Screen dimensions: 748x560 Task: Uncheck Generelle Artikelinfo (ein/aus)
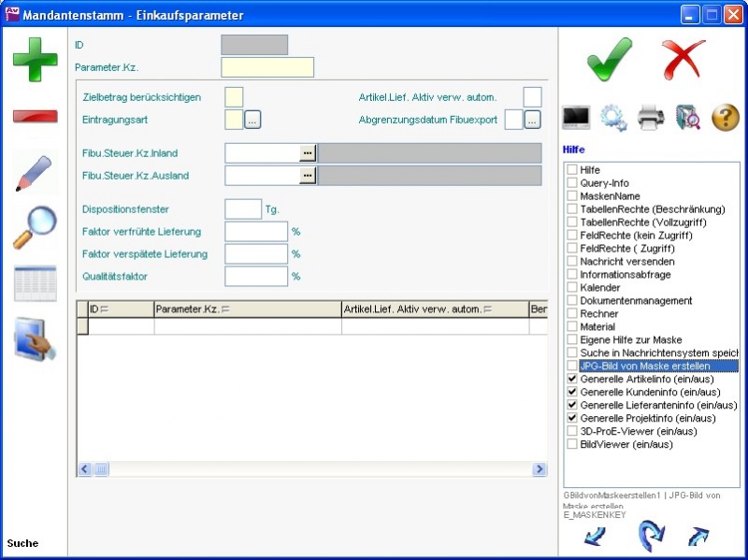pos(572,380)
